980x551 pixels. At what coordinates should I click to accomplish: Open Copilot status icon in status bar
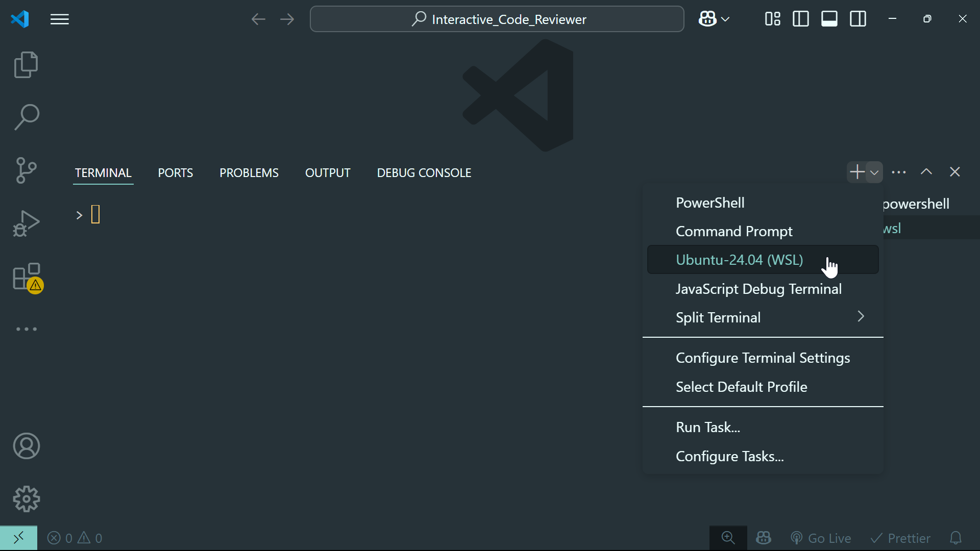(764, 538)
